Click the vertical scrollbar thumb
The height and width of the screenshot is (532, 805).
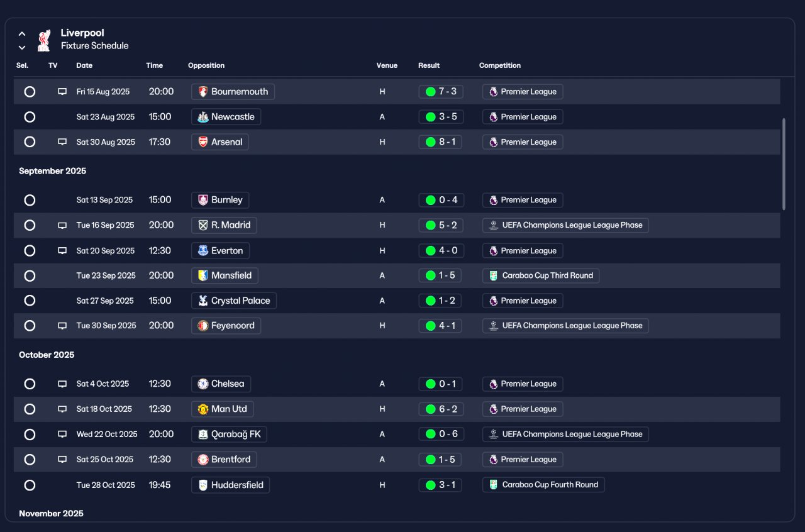(784, 163)
